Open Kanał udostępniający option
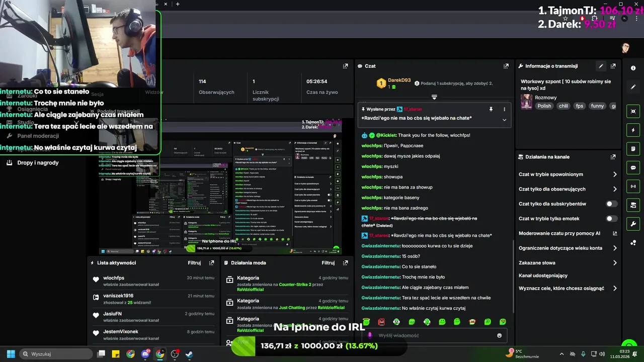This screenshot has width=644, height=362. (543, 276)
